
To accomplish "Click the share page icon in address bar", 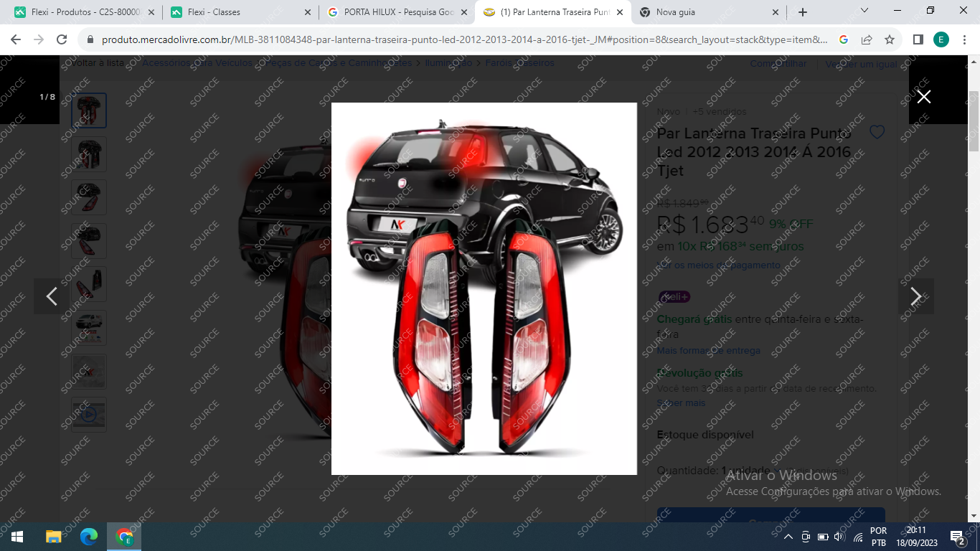I will (x=867, y=39).
